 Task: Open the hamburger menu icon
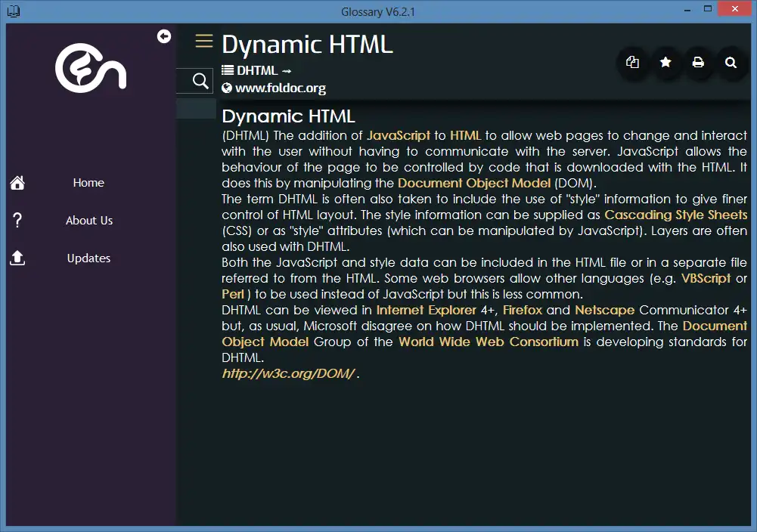click(203, 41)
